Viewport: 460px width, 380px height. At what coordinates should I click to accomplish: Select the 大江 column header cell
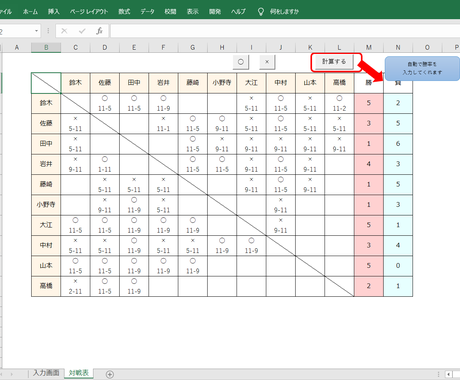point(251,83)
